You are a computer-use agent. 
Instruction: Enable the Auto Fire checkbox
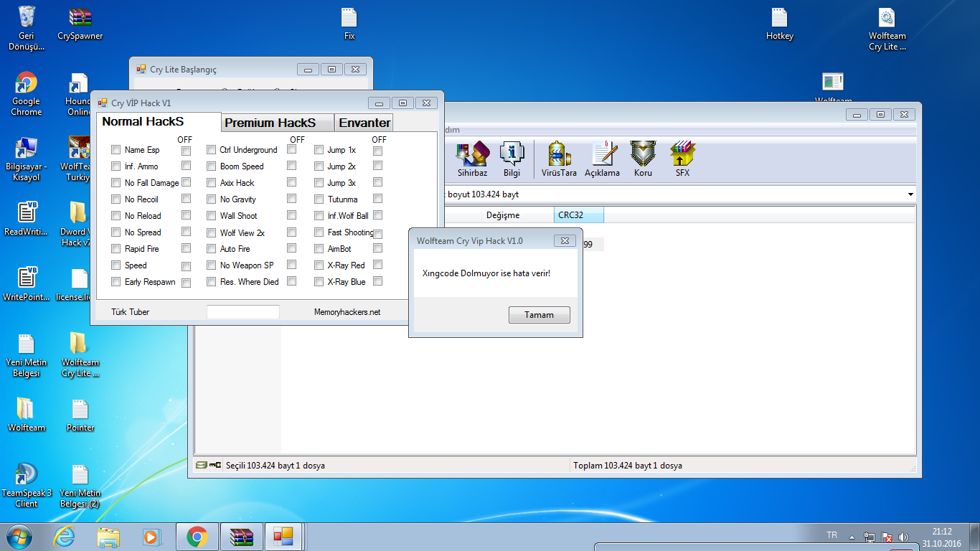pos(211,249)
